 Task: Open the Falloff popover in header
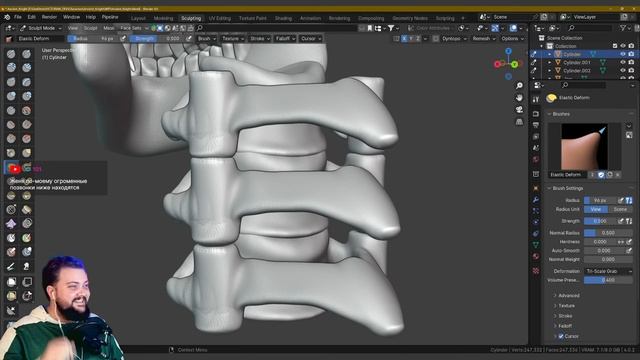pos(285,38)
